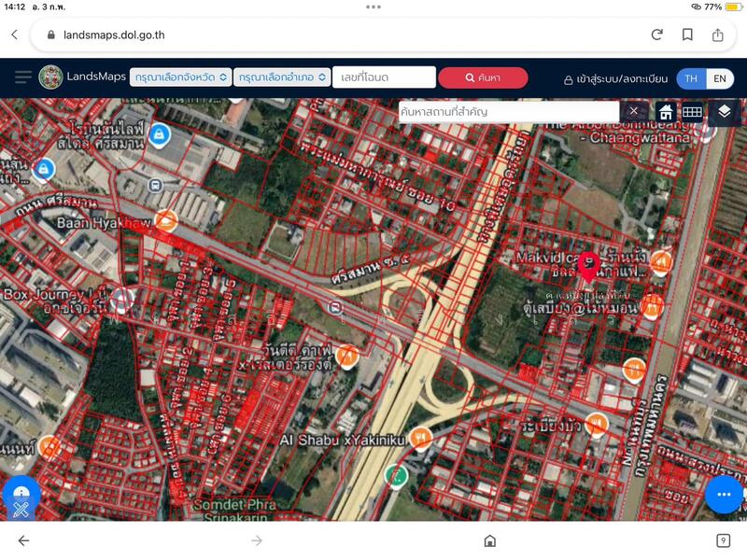The image size is (747, 560).
Task: Click the landmark search field on map
Action: [508, 111]
